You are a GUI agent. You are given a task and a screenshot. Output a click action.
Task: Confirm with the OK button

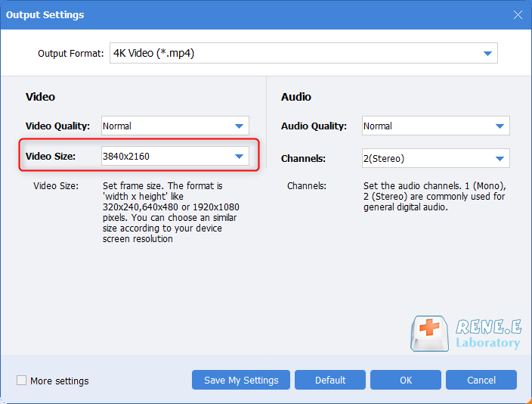406,380
